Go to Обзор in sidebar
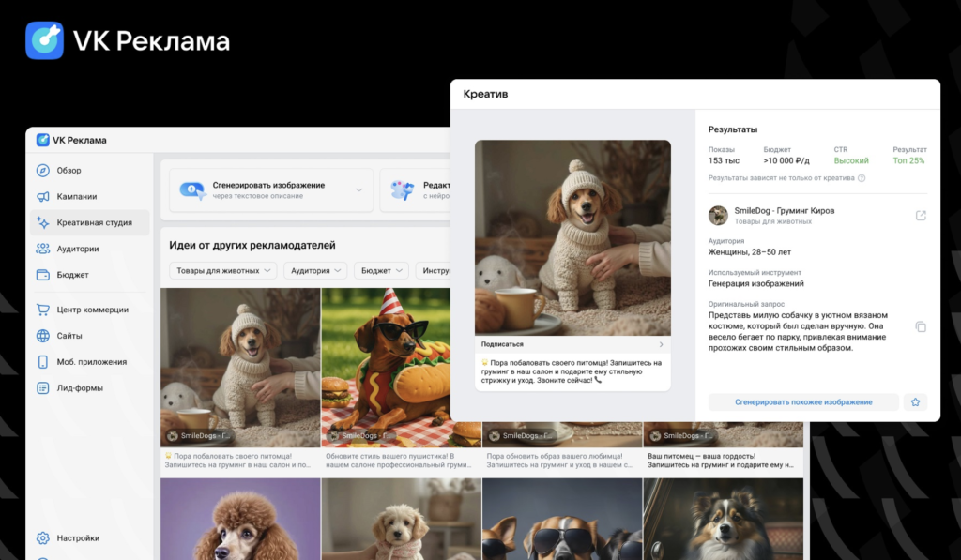The height and width of the screenshot is (560, 961). point(89,171)
